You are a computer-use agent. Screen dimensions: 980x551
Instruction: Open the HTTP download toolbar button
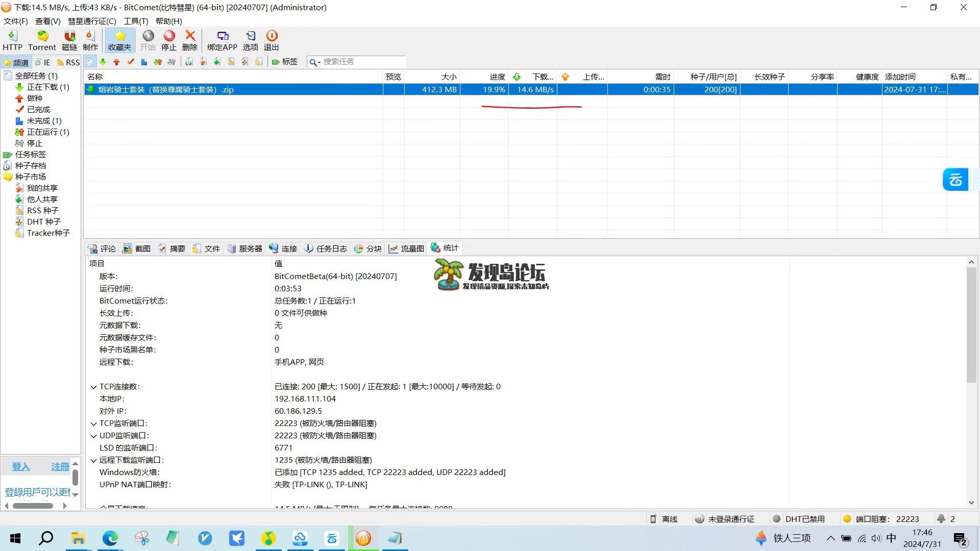pos(12,40)
